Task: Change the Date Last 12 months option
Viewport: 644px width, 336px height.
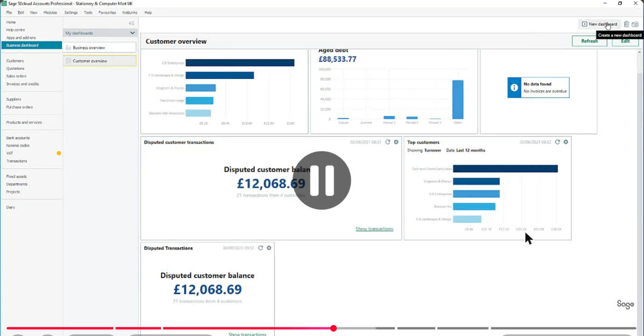Action: coord(471,151)
